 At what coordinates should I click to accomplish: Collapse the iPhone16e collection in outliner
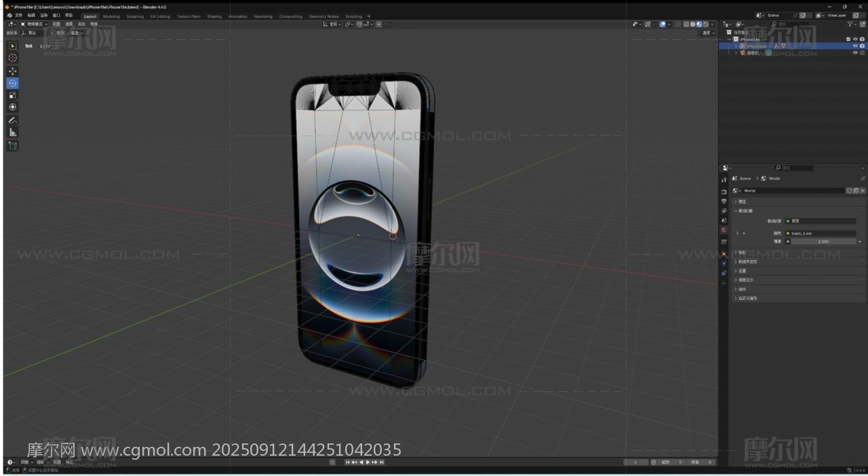click(730, 39)
